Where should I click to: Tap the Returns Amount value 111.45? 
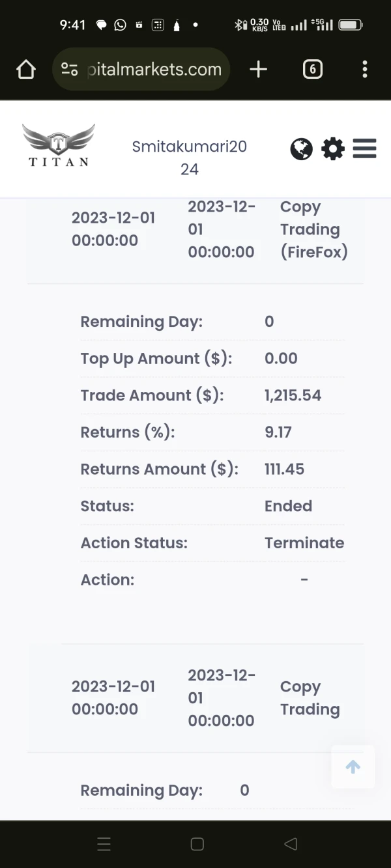[x=284, y=469]
